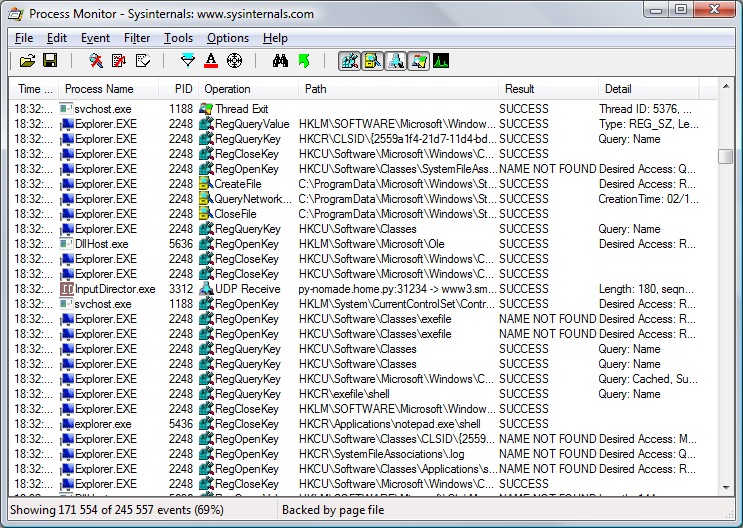Click the CreateFile operation icon

point(206,183)
